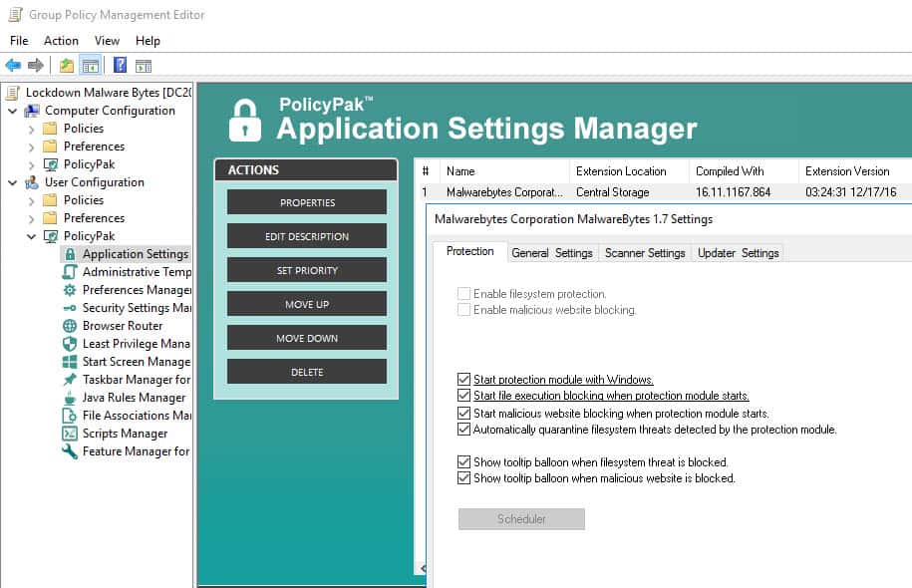Screen dimensions: 912x588
Task: Click the Administrative Templates scroll icon
Action: tap(70, 272)
